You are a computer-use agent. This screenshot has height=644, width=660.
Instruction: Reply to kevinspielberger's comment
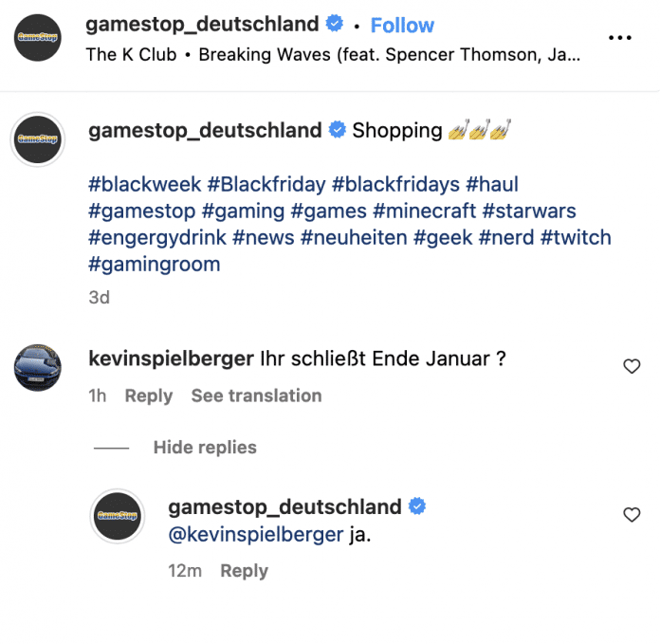click(x=149, y=396)
